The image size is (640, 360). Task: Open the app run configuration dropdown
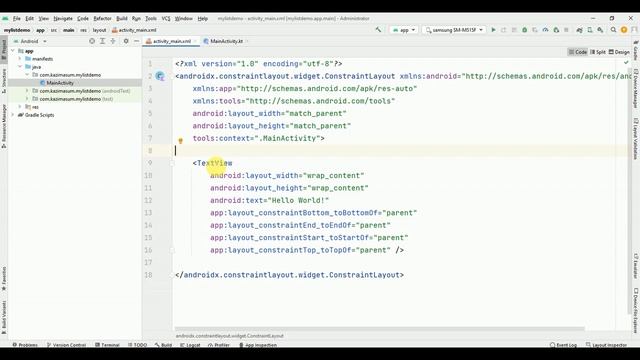pyautogui.click(x=404, y=30)
